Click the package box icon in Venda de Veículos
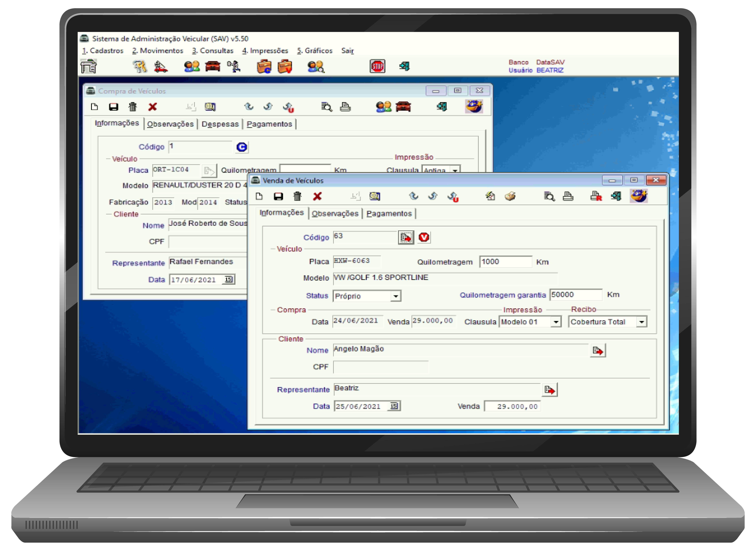Viewport: 756px width, 551px height. (x=510, y=196)
